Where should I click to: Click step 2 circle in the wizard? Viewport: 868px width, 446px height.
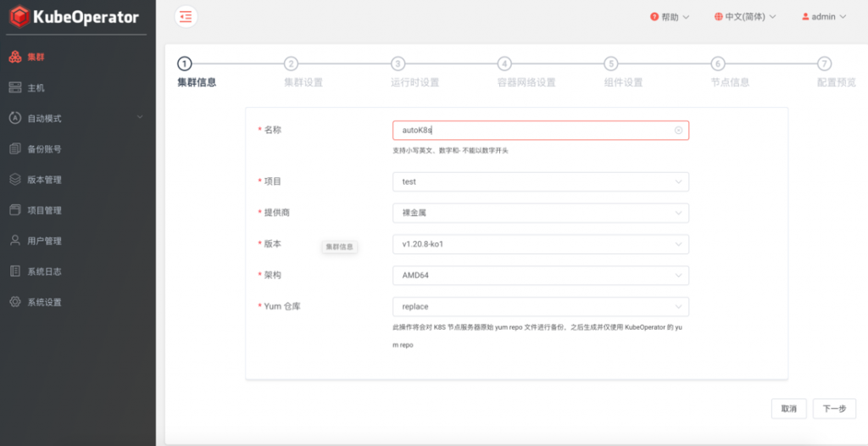292,64
